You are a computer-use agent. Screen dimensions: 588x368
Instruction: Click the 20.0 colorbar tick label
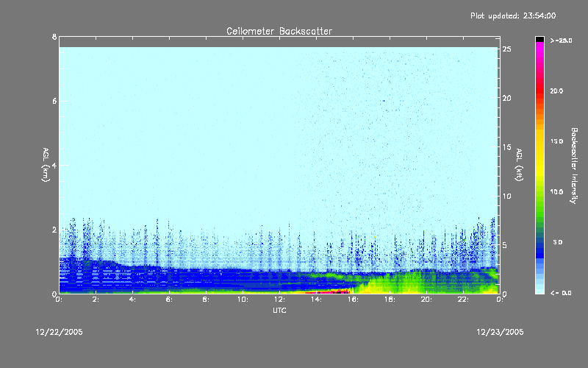(x=556, y=91)
